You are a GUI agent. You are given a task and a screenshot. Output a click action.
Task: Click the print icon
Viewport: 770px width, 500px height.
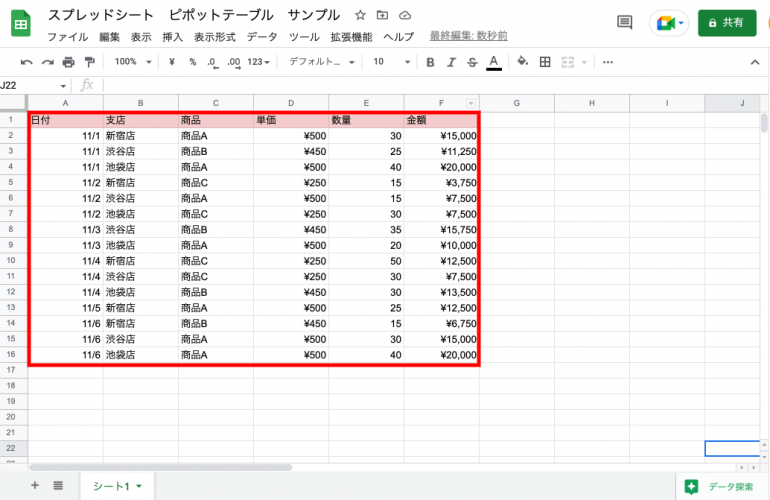coord(68,62)
